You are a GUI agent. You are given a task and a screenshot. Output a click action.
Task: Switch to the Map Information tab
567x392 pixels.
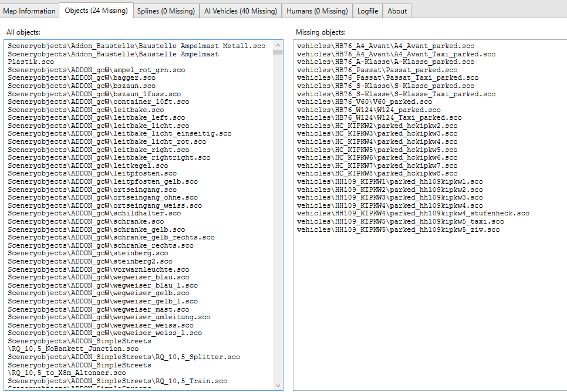coord(29,11)
